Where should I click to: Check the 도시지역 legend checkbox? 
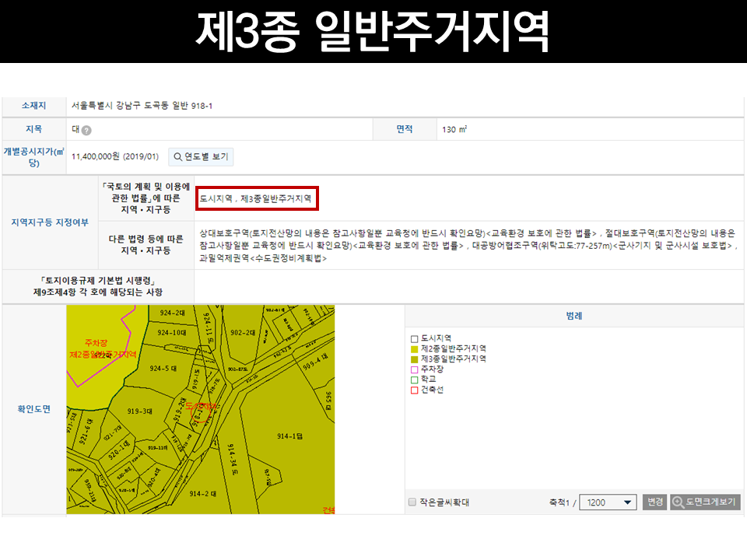coord(412,338)
